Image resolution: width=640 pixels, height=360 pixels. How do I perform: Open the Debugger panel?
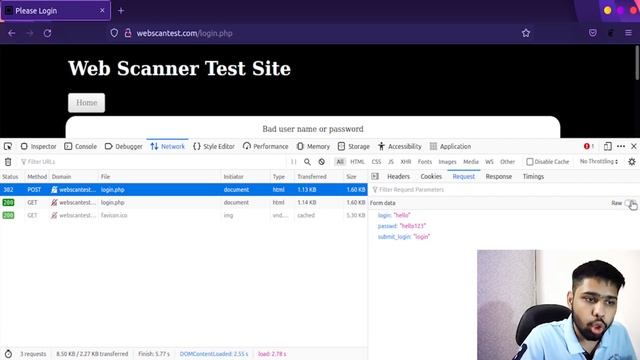123,146
